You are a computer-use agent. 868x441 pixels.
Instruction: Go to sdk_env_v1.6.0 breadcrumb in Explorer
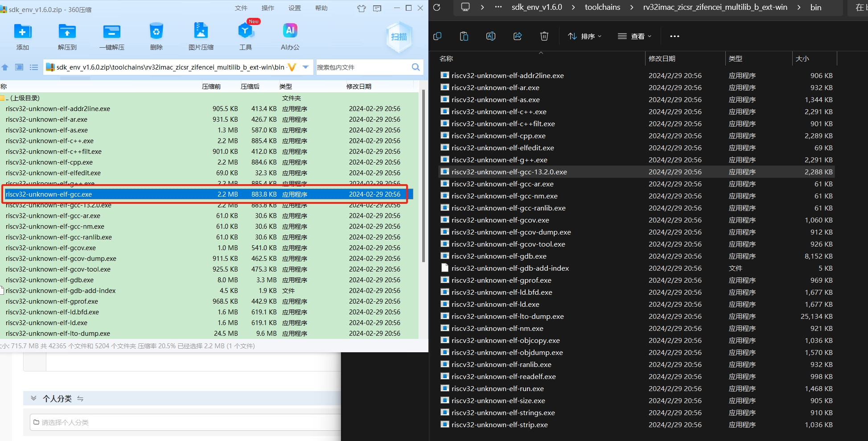(537, 7)
